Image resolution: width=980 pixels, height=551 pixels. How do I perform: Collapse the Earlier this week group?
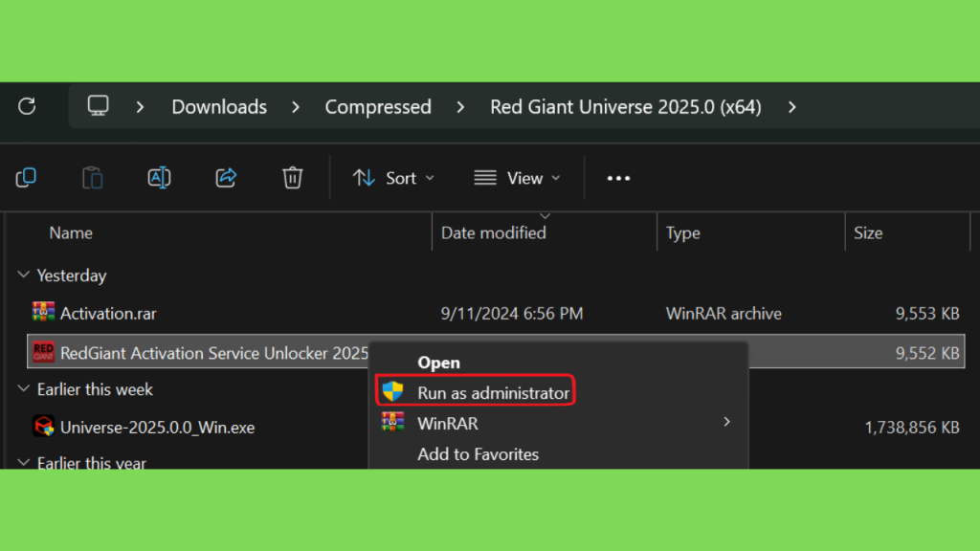(24, 388)
